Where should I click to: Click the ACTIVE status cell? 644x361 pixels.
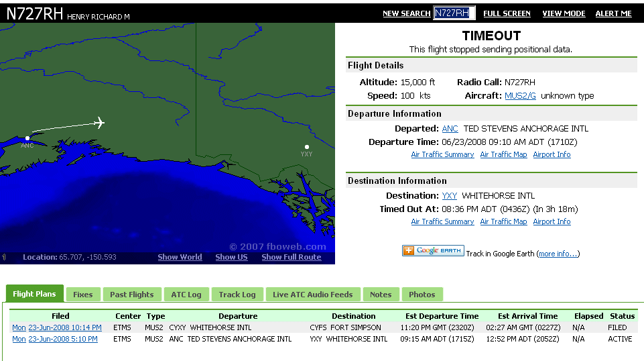coord(620,340)
